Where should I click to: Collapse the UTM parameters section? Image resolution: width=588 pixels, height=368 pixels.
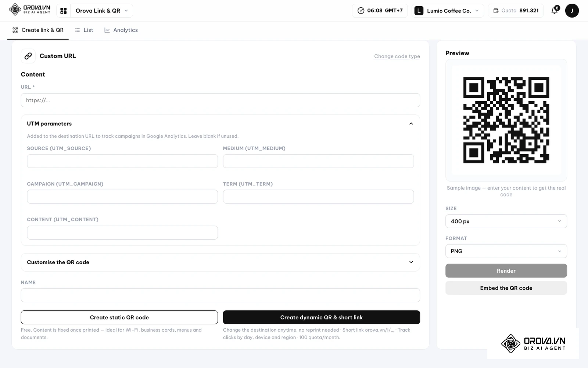click(411, 124)
